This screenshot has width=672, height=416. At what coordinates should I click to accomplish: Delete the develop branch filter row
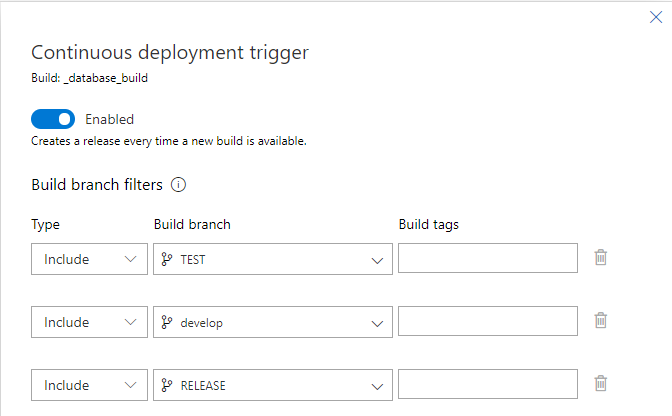tap(601, 321)
